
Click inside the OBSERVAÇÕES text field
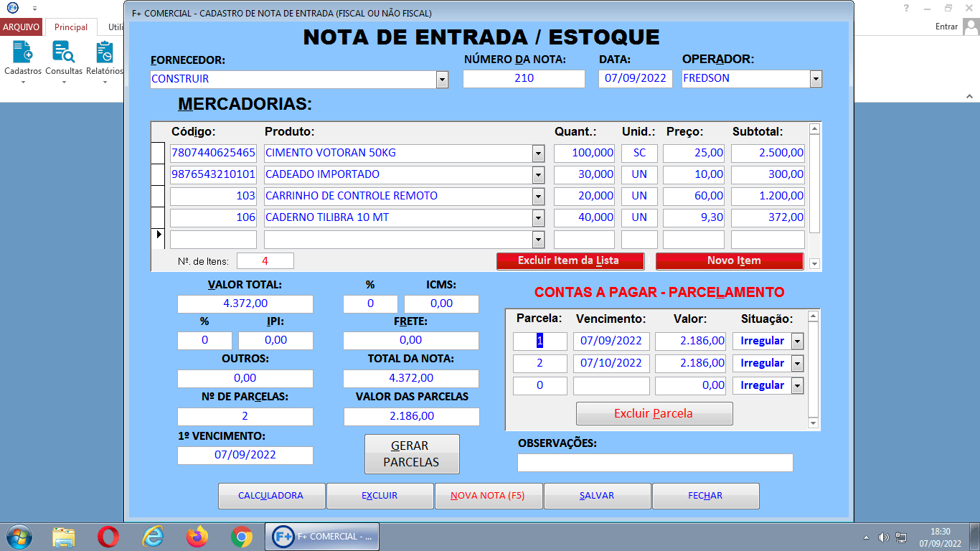655,462
